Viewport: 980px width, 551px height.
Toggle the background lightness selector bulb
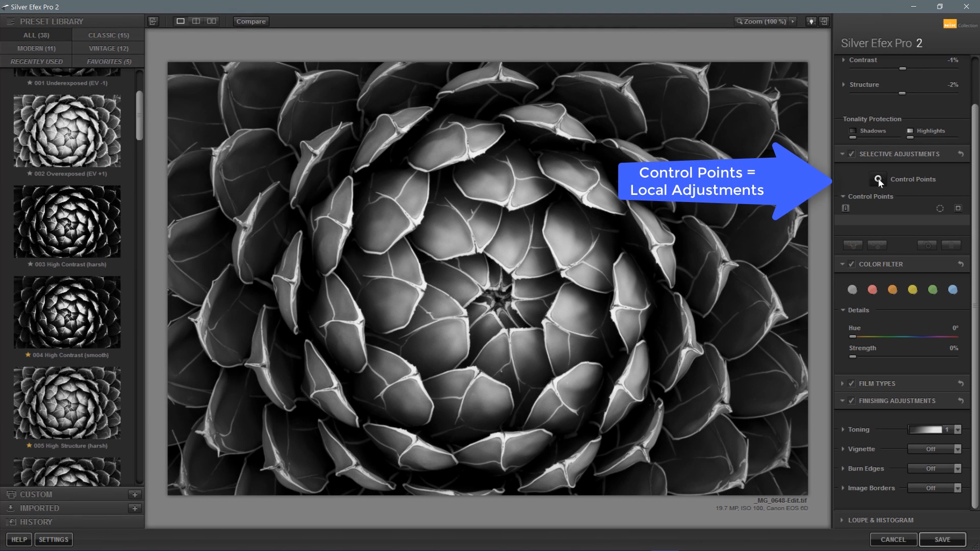click(811, 21)
